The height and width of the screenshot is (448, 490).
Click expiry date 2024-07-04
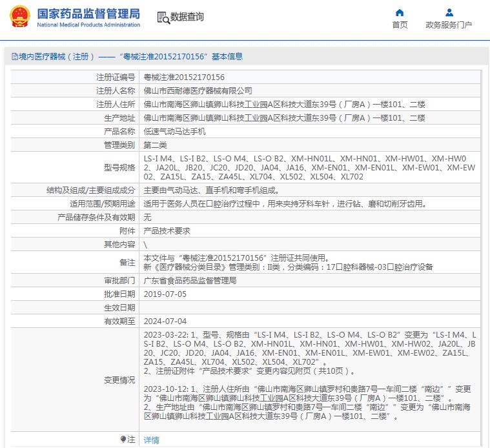coord(165,321)
